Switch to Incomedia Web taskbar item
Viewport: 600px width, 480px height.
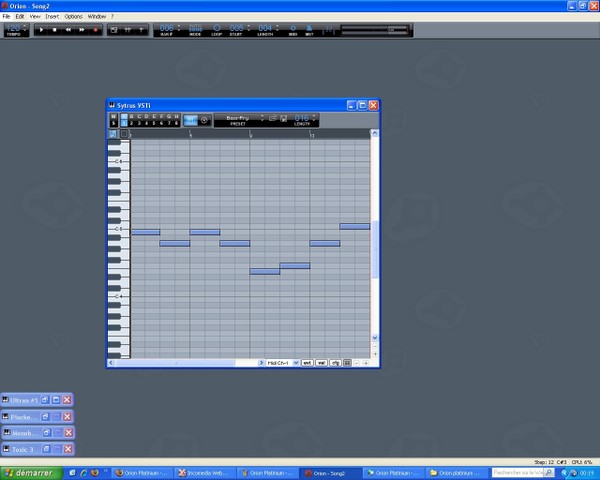(x=205, y=473)
